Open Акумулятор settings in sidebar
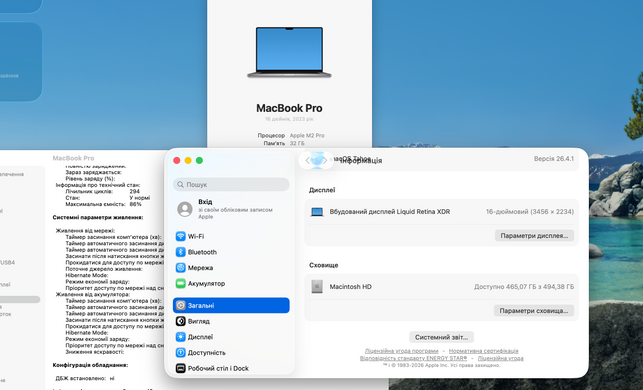This screenshot has height=390, width=643. pos(231,283)
